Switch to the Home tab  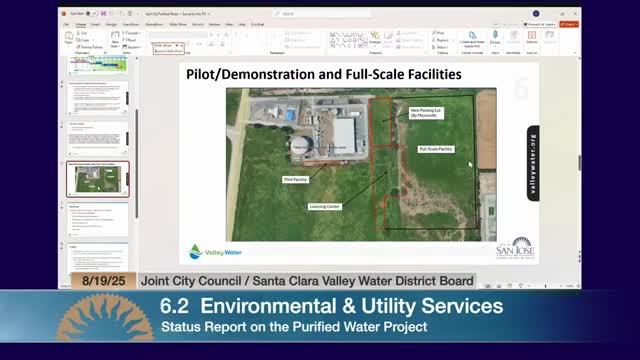(x=80, y=24)
